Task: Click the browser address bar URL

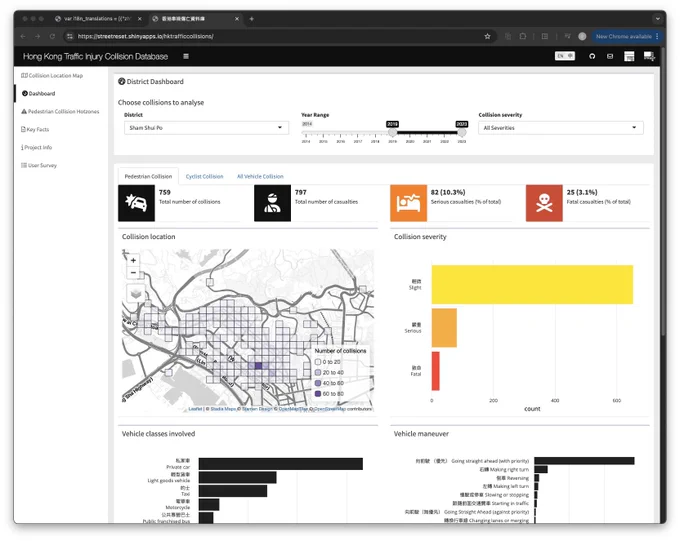Action: (x=146, y=36)
